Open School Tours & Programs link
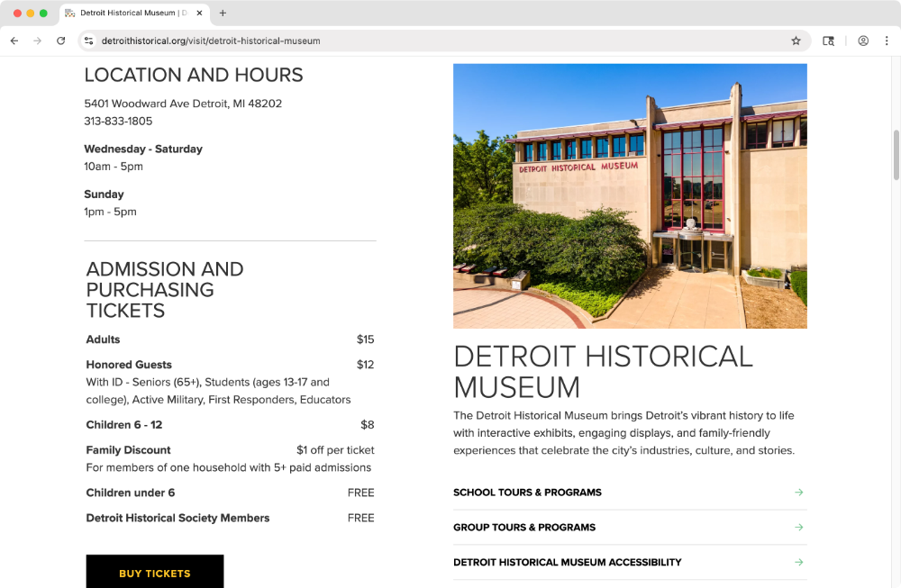The image size is (901, 588). tap(527, 493)
